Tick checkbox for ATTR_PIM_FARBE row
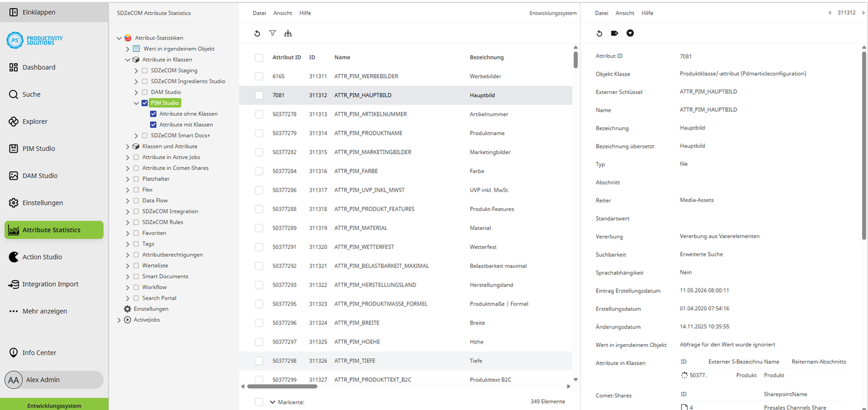 point(259,171)
